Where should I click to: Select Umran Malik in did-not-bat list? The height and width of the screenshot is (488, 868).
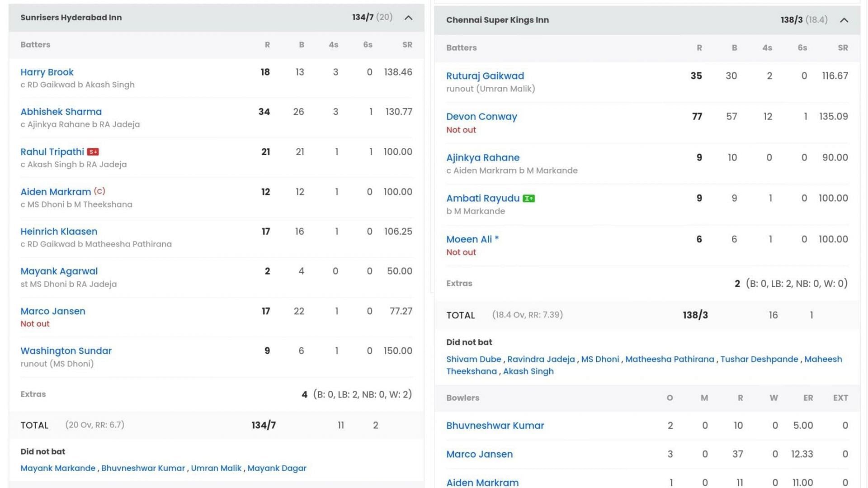click(216, 469)
